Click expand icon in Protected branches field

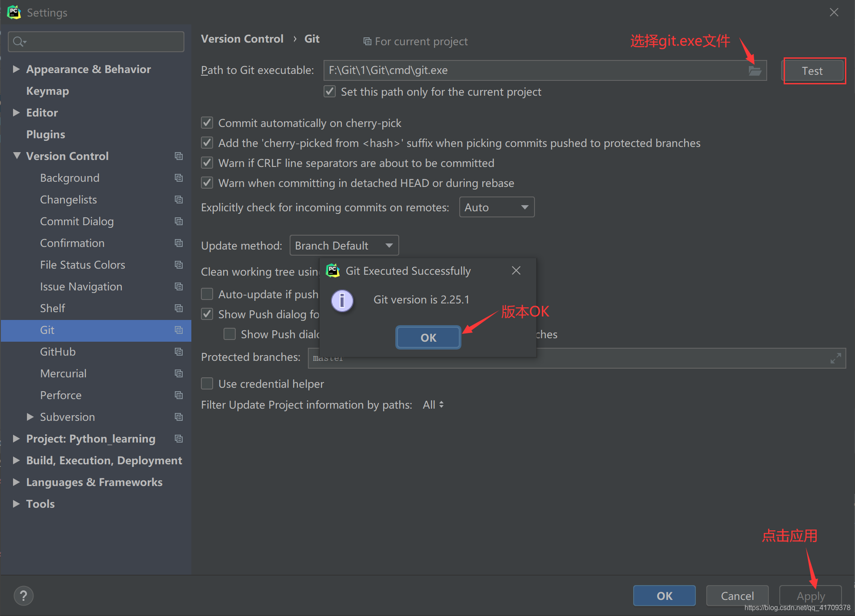[x=835, y=359]
